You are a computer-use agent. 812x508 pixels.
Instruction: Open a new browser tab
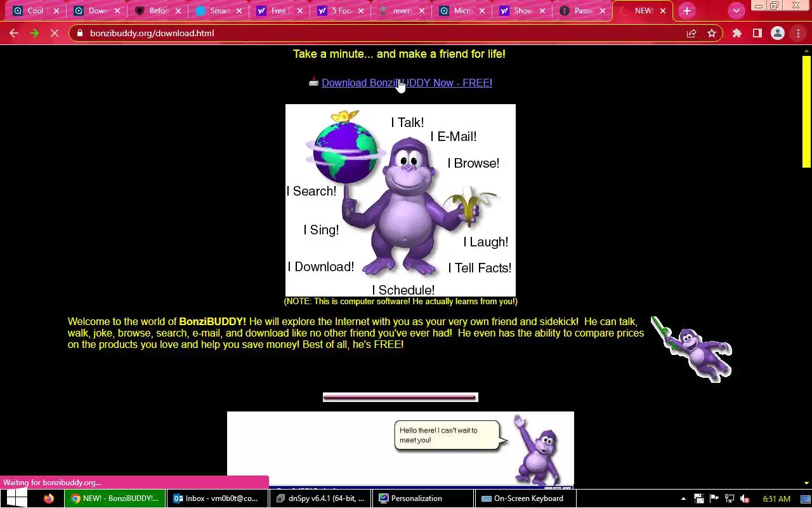point(687,11)
